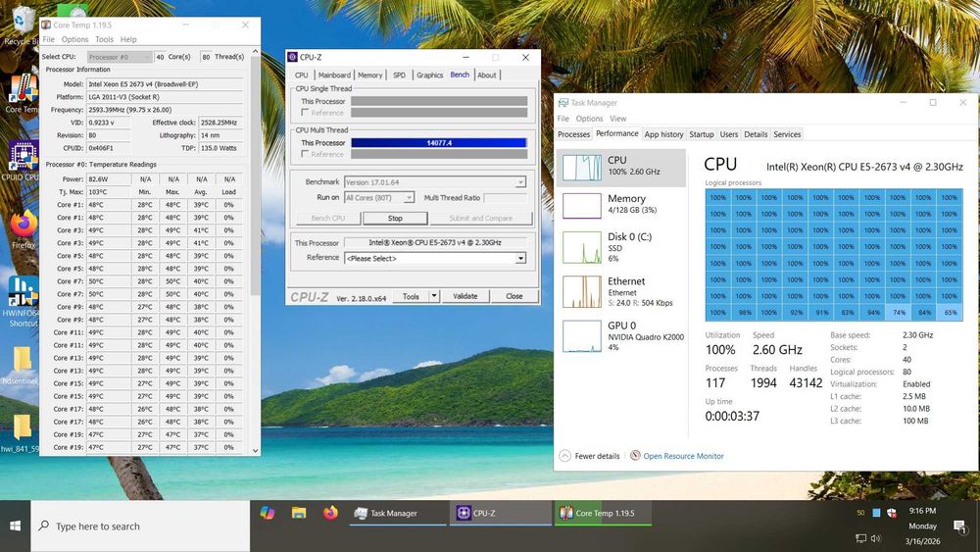Open the Copilot icon in taskbar
This screenshot has width=980, height=552.
click(267, 513)
